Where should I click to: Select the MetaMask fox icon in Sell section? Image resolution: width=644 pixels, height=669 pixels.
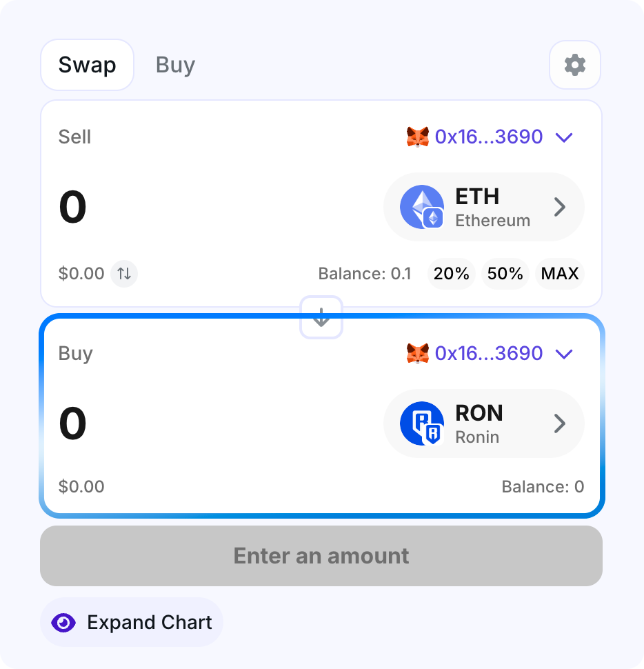418,137
